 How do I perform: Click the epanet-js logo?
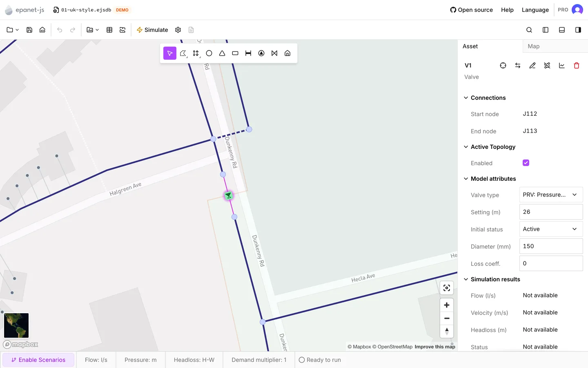pyautogui.click(x=24, y=10)
